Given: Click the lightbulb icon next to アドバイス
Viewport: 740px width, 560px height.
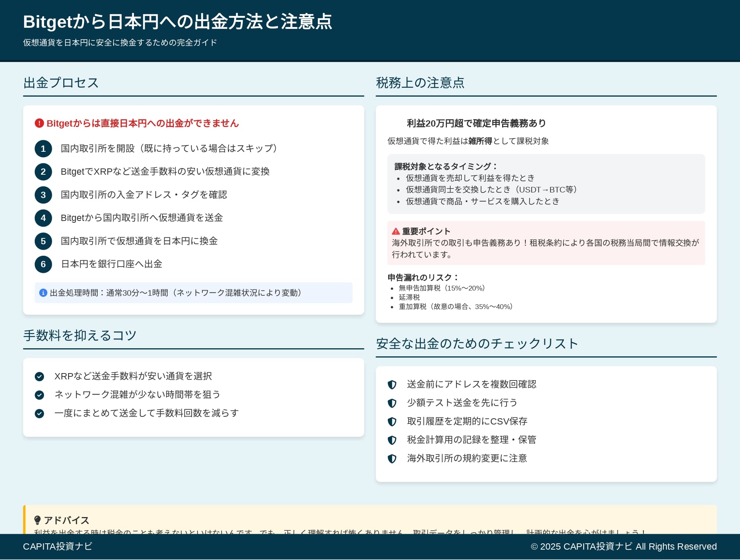Looking at the screenshot, I should (x=37, y=520).
